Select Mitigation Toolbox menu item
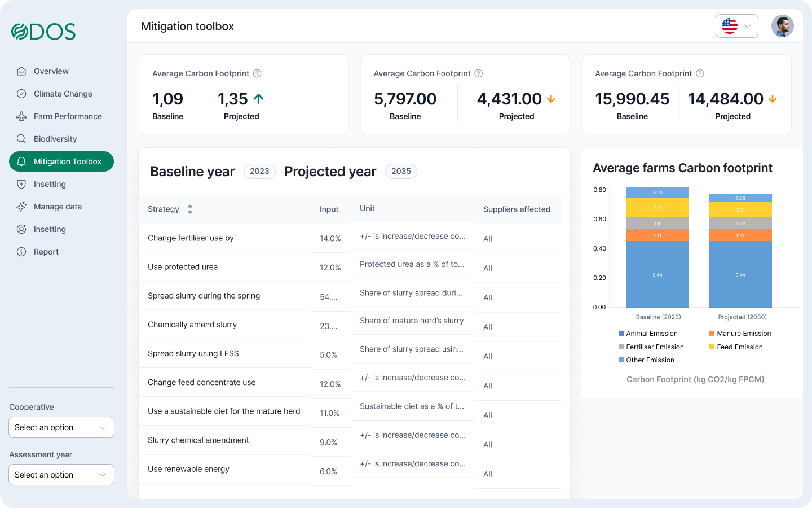812x508 pixels. (x=61, y=161)
